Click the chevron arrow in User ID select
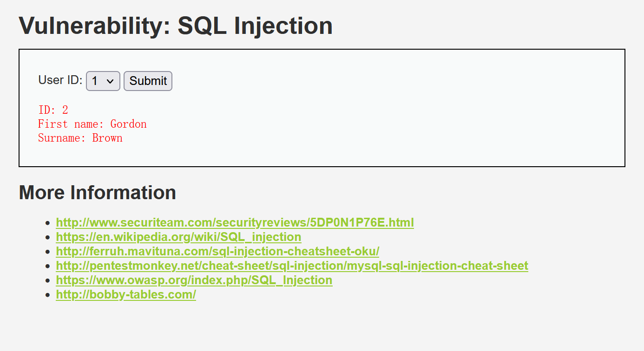 (x=110, y=81)
